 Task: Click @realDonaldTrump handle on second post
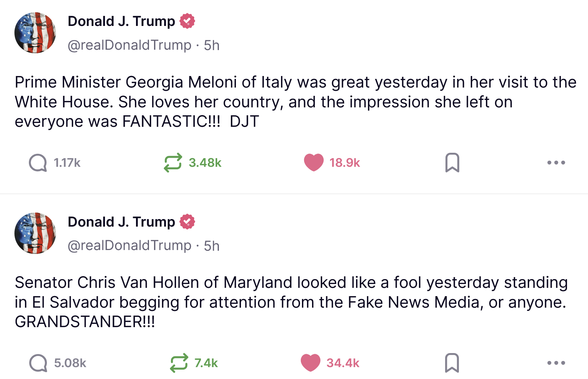click(x=130, y=246)
